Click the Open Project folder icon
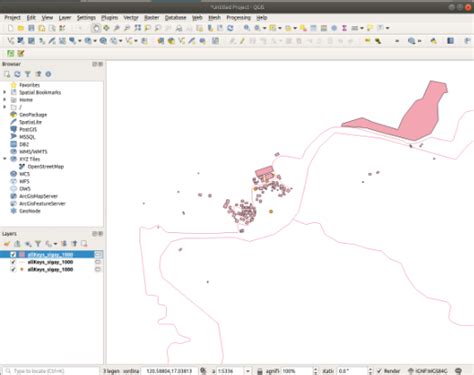This screenshot has width=474, height=375. [x=21, y=28]
